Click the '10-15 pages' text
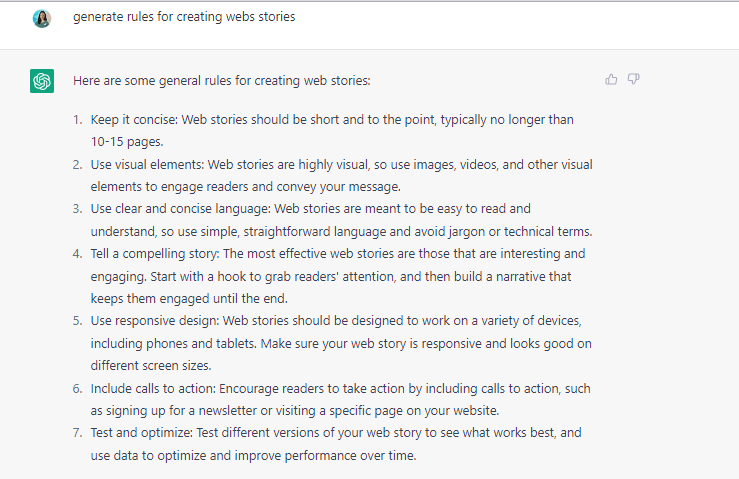Viewport: 739px width, 479px height. click(x=127, y=142)
